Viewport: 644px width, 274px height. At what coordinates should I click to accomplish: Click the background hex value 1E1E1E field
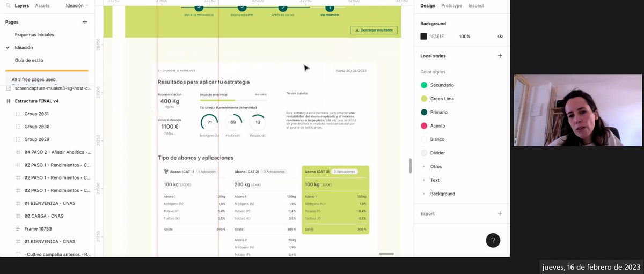coord(438,36)
